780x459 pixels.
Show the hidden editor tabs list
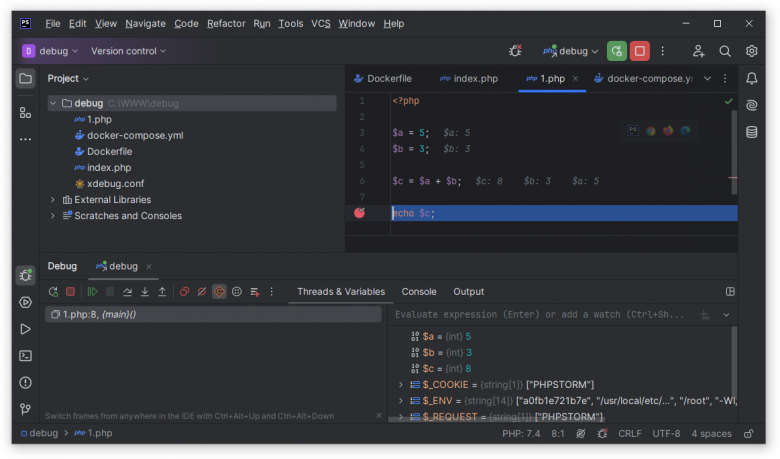pyautogui.click(x=707, y=79)
